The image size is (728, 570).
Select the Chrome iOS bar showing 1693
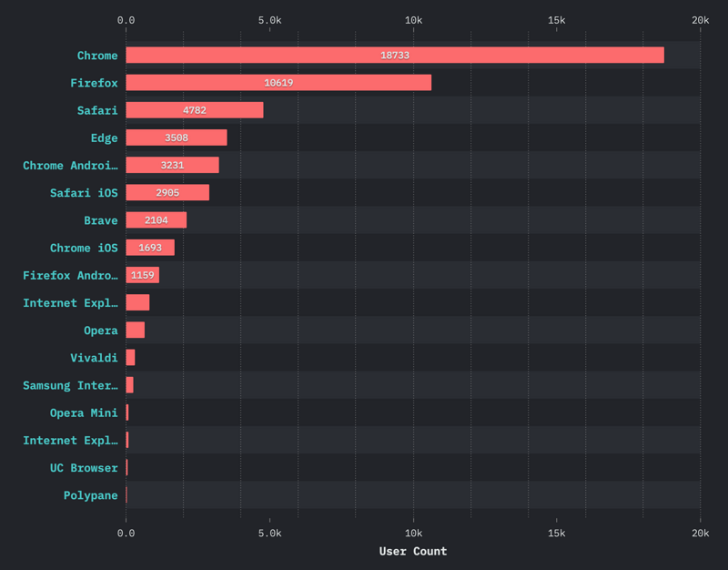coord(150,248)
